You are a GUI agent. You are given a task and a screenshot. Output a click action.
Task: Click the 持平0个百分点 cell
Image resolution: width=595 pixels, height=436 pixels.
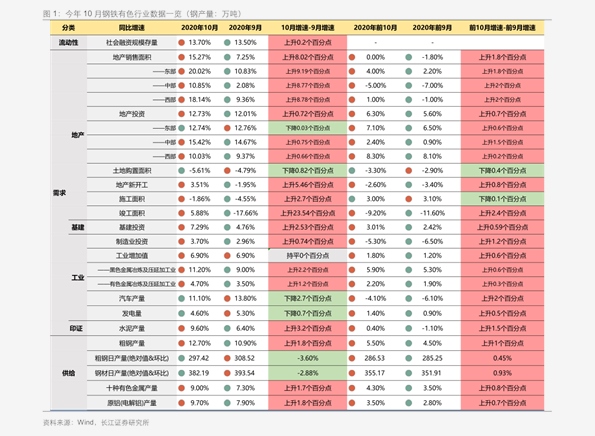click(308, 256)
